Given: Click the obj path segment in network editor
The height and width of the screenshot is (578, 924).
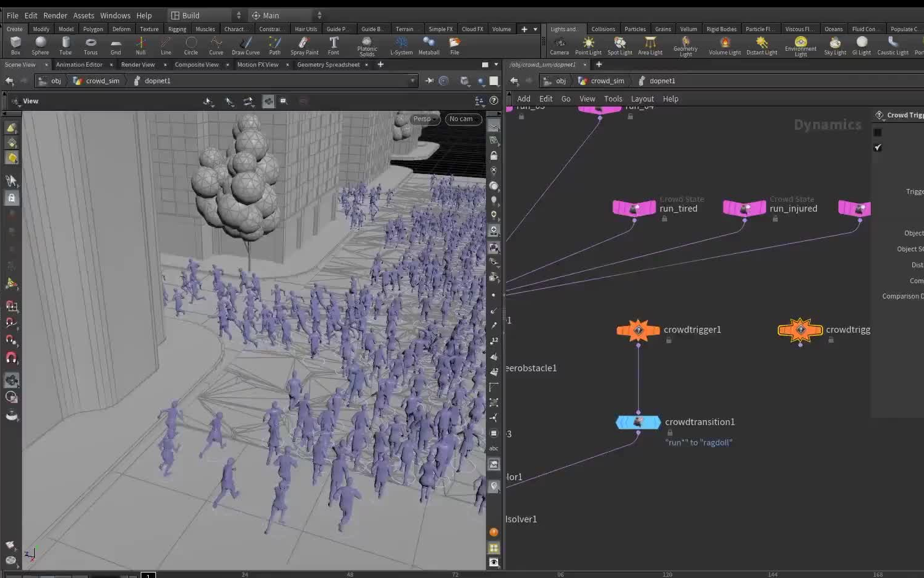Looking at the screenshot, I should (x=555, y=81).
